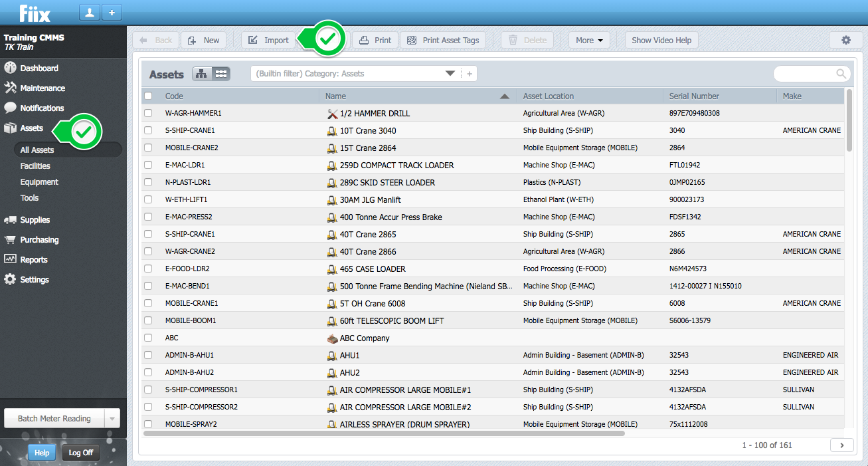Sort by Asset Location column header
The width and height of the screenshot is (868, 466).
pos(590,96)
